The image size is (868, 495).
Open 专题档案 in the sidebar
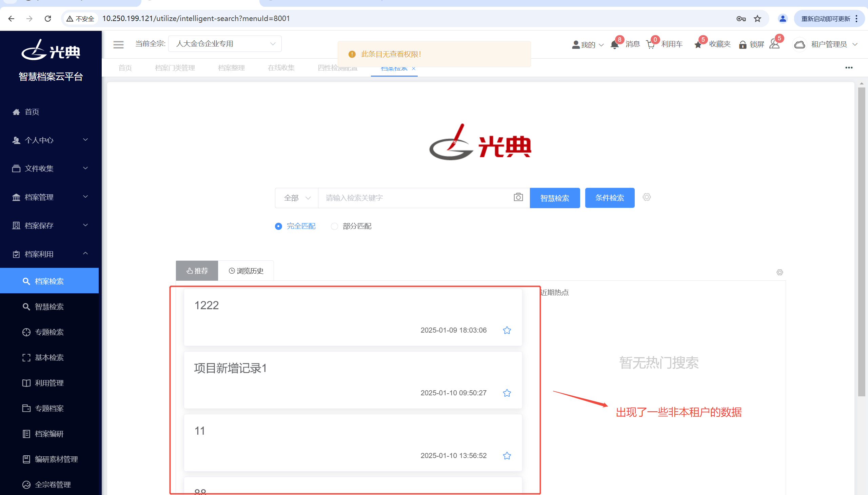[49, 408]
